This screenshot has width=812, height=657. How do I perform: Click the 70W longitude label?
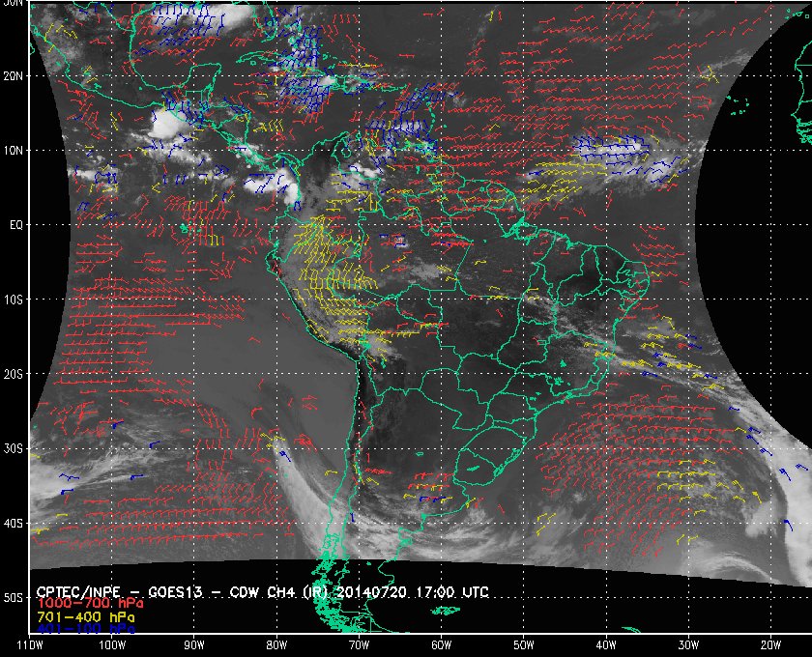click(359, 644)
